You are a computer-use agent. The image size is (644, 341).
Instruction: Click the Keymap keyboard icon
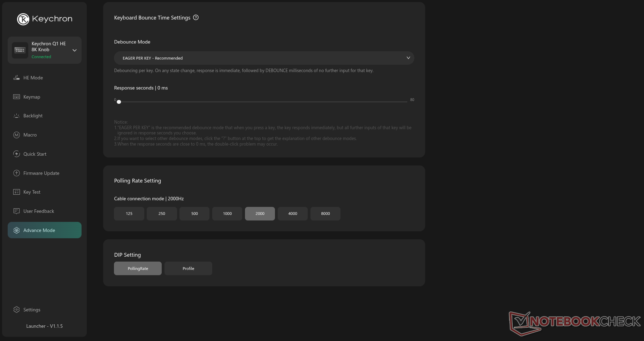tap(16, 97)
